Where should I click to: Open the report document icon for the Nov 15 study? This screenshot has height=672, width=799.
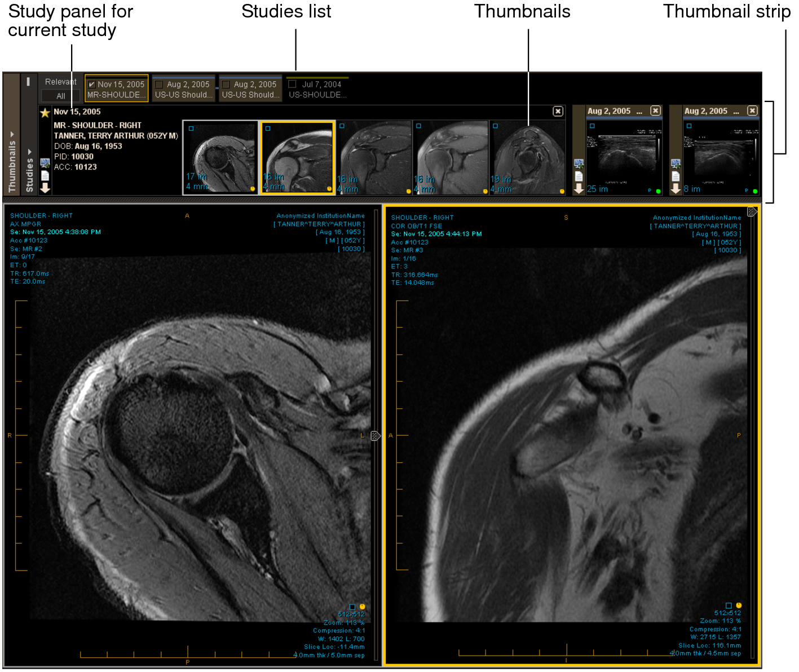(45, 176)
